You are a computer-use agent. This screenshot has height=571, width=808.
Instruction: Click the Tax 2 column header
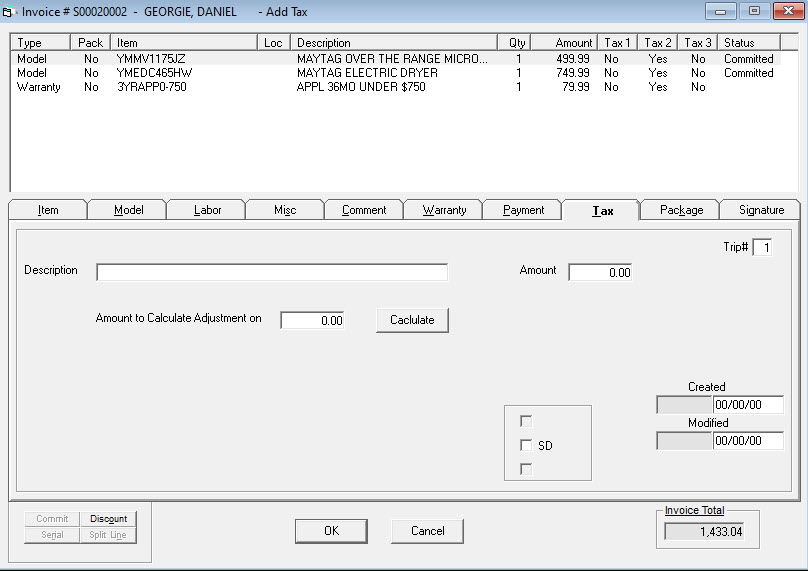(x=658, y=42)
